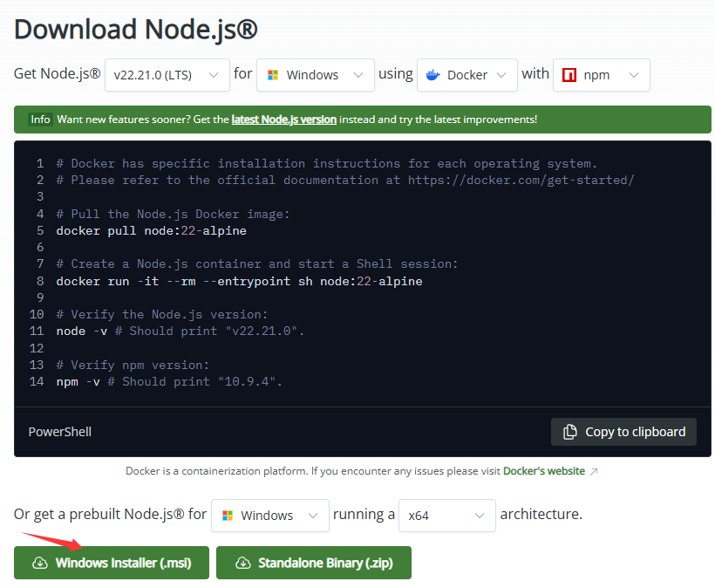Click the external link arrow after Docker's website
715x588 pixels.
(594, 471)
